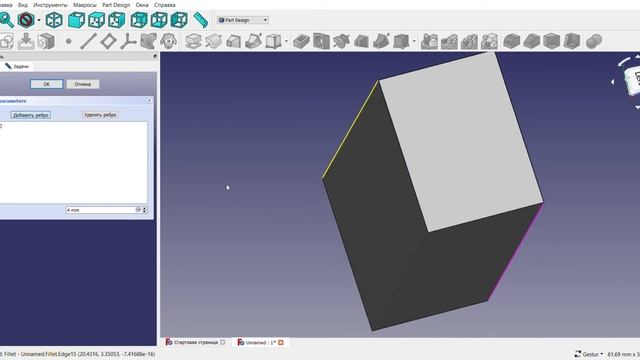Cancel fillet with Отмена button
Screen dimensions: 640x360
pos(83,84)
